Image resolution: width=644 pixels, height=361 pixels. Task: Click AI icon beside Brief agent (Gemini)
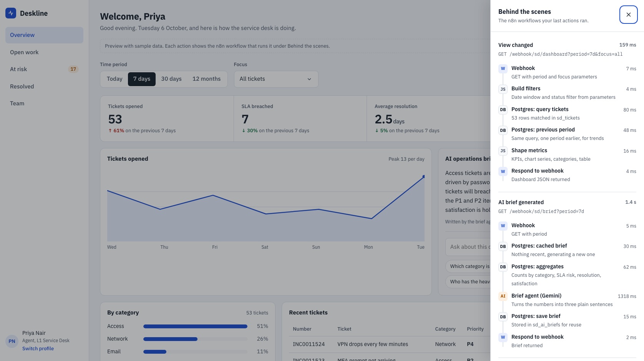503,296
